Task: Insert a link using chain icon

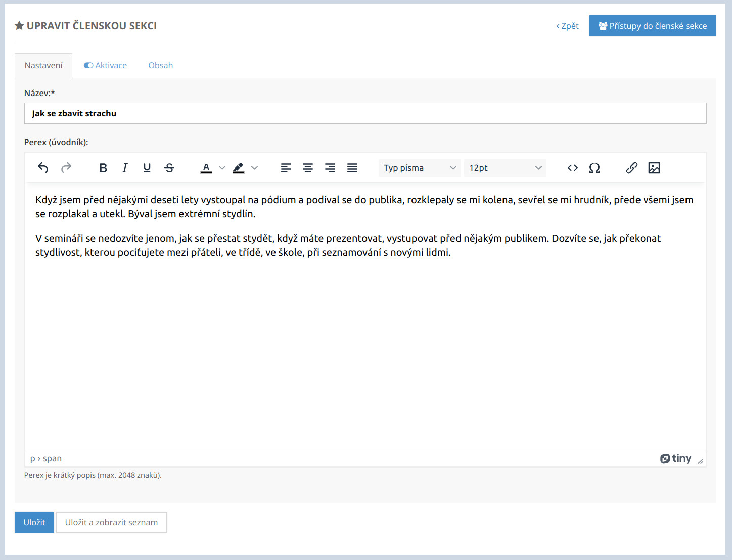Action: [x=631, y=168]
